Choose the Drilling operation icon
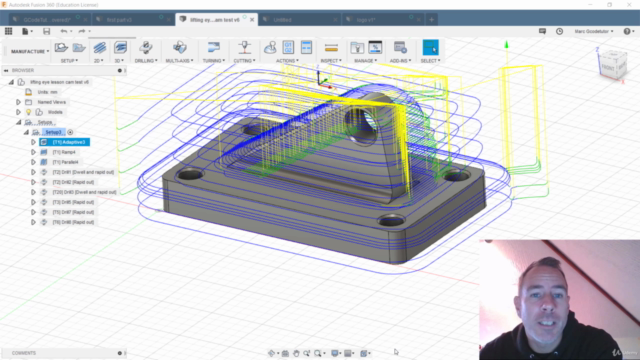This screenshot has height=360, width=640. click(146, 47)
